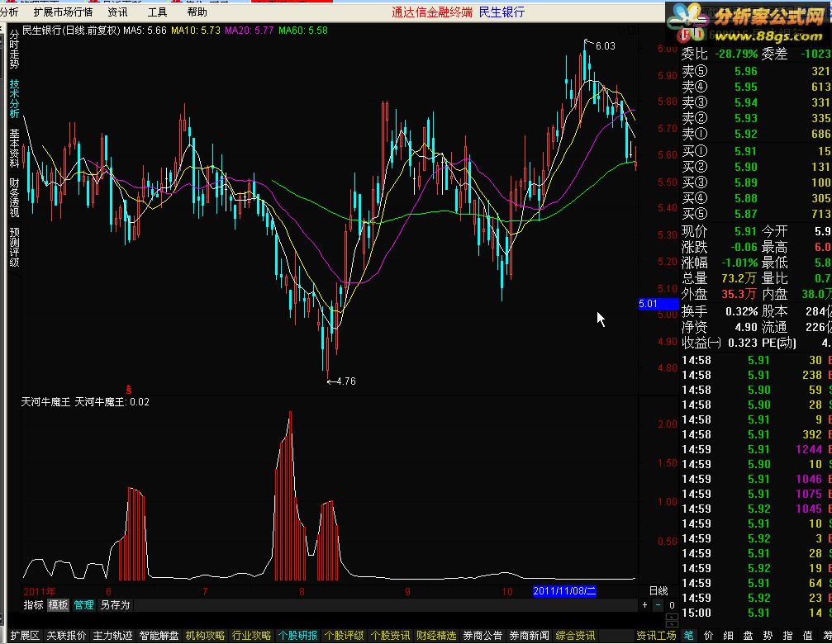Select the 价 price-distribution tab
The width and height of the screenshot is (832, 644).
pyautogui.click(x=708, y=636)
